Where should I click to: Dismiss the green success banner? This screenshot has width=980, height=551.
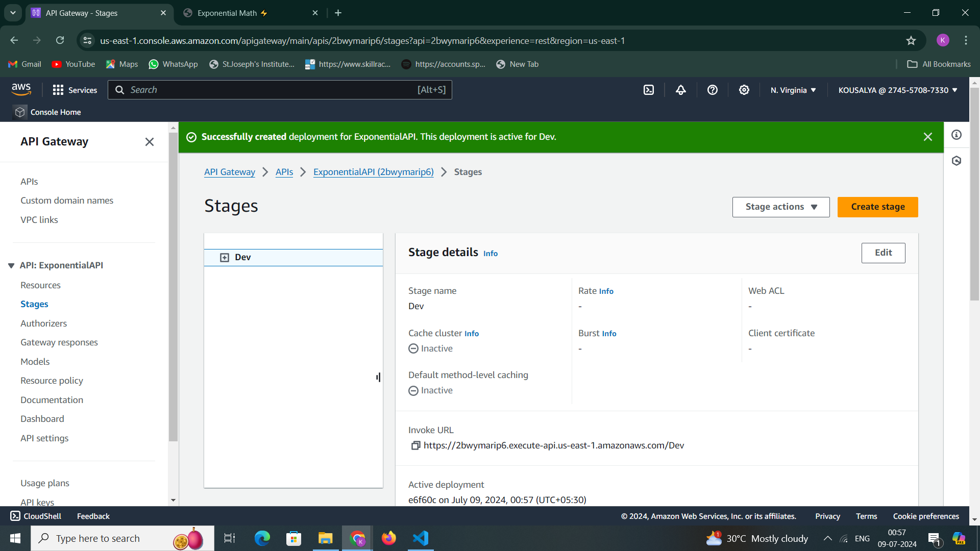pyautogui.click(x=927, y=137)
